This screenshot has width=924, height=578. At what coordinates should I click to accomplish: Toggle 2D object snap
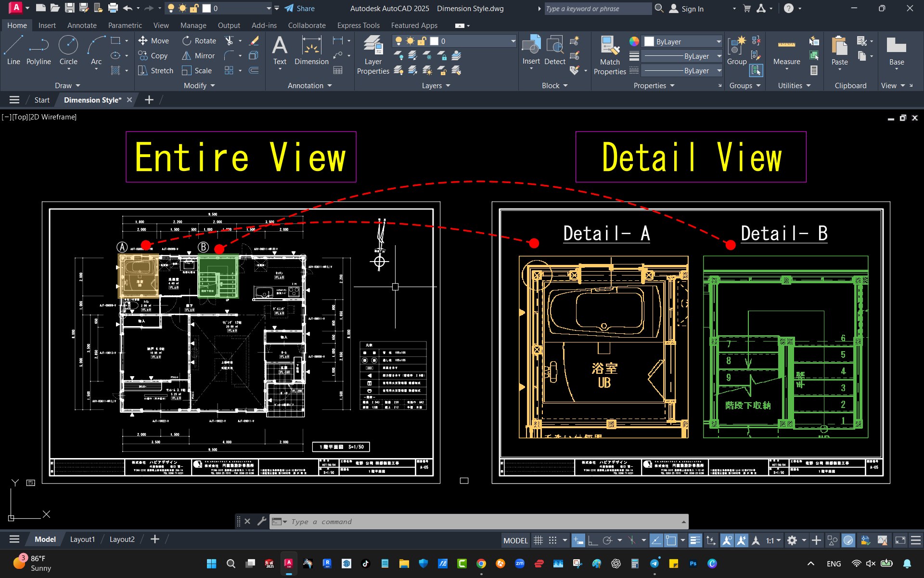[671, 540]
